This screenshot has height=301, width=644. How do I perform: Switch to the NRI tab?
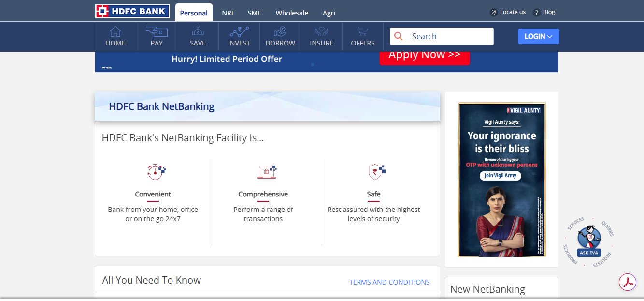(x=228, y=13)
